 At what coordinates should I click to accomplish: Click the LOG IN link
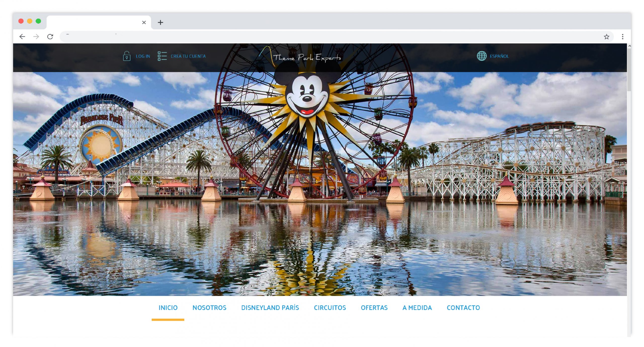[x=143, y=56]
